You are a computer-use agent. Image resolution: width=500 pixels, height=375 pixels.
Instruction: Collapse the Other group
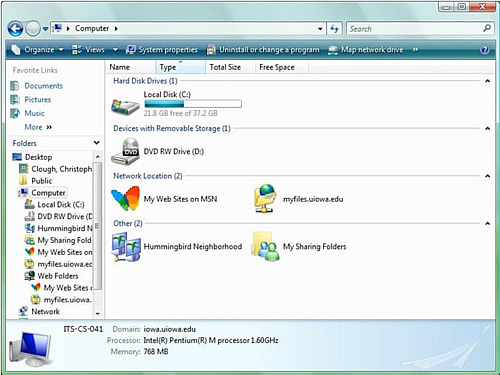[488, 223]
